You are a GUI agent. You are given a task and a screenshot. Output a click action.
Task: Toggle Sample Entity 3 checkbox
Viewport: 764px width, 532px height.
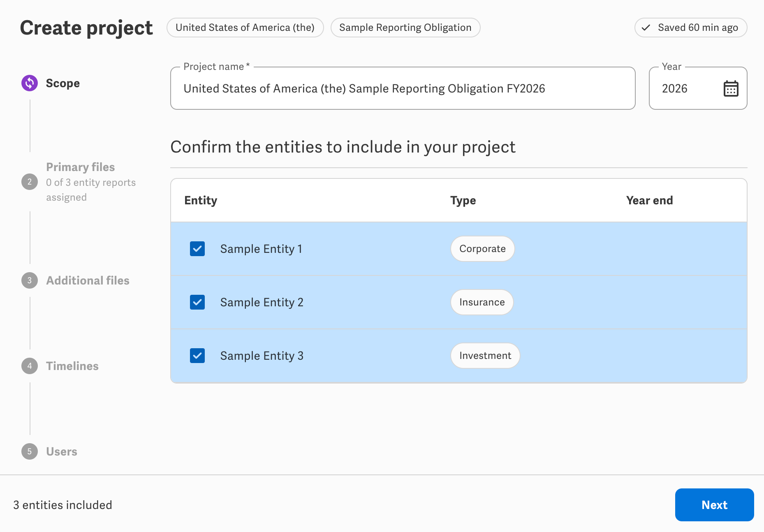(197, 356)
